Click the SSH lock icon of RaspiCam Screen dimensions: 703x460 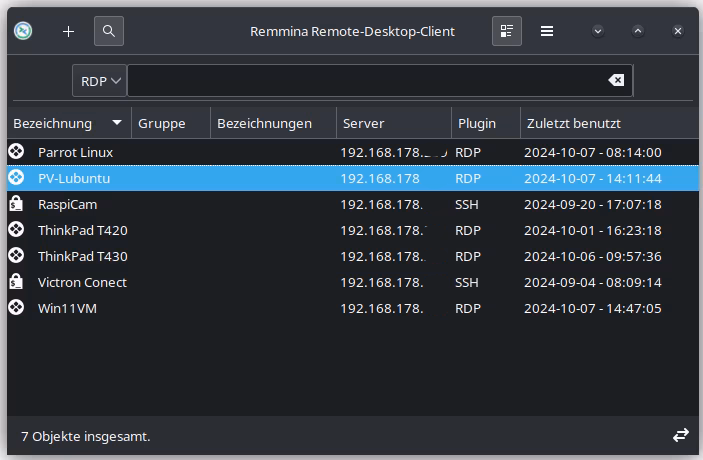16,204
